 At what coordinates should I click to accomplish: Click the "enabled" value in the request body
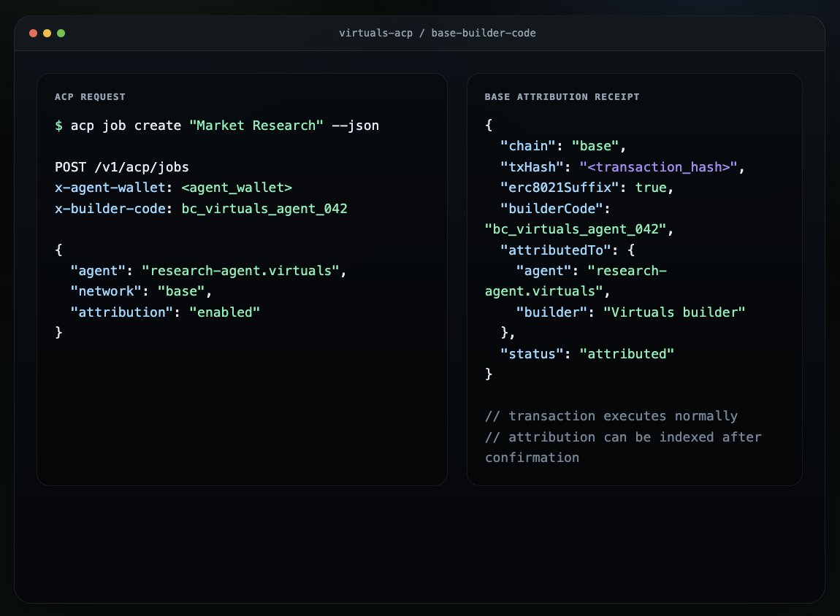[x=224, y=312]
